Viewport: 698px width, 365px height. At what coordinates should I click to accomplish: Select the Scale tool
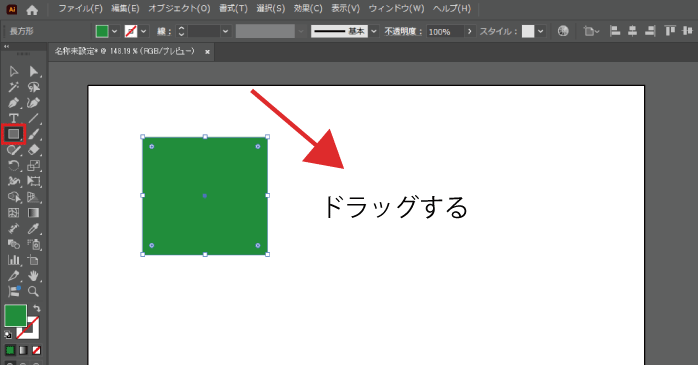[x=33, y=166]
